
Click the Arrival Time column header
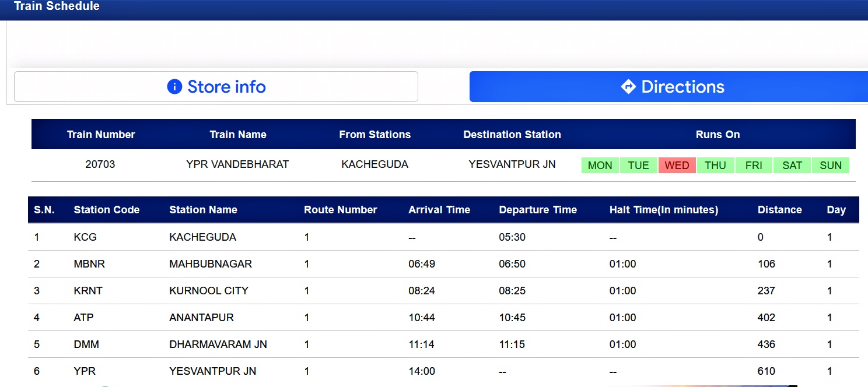click(x=440, y=210)
